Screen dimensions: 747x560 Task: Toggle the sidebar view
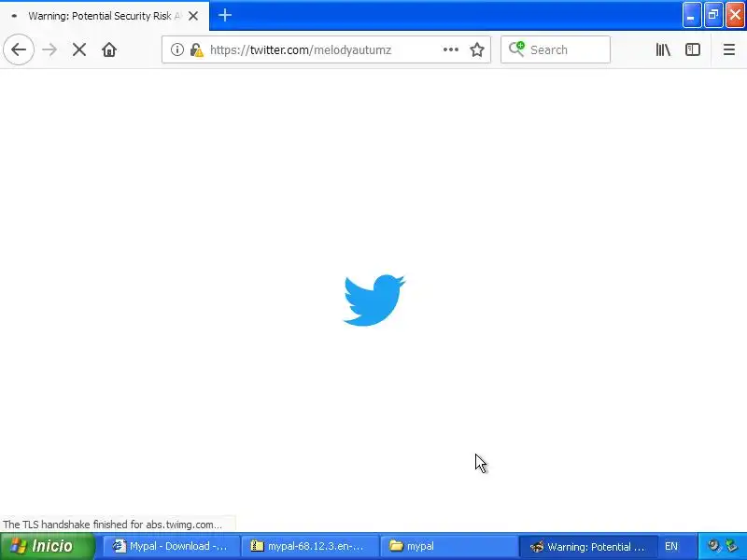(x=693, y=49)
